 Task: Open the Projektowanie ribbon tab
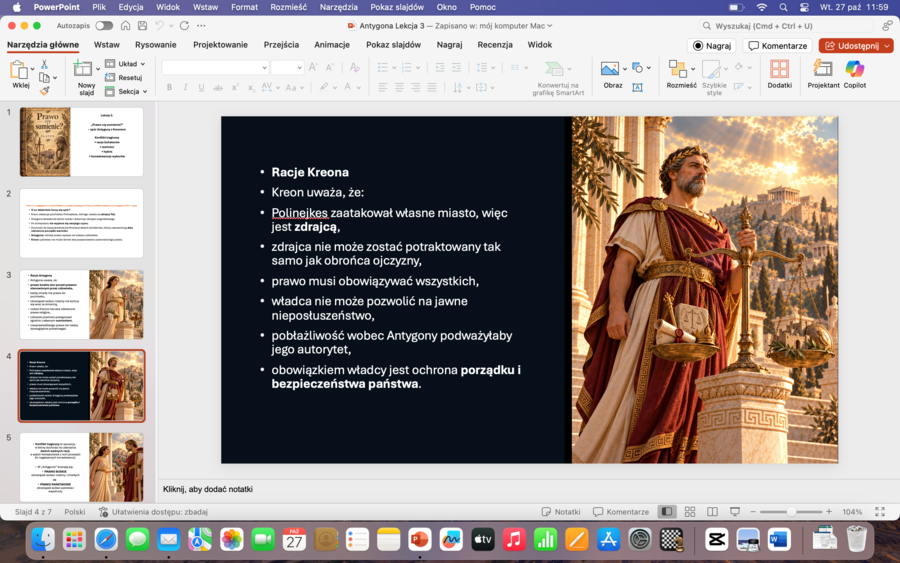[220, 45]
